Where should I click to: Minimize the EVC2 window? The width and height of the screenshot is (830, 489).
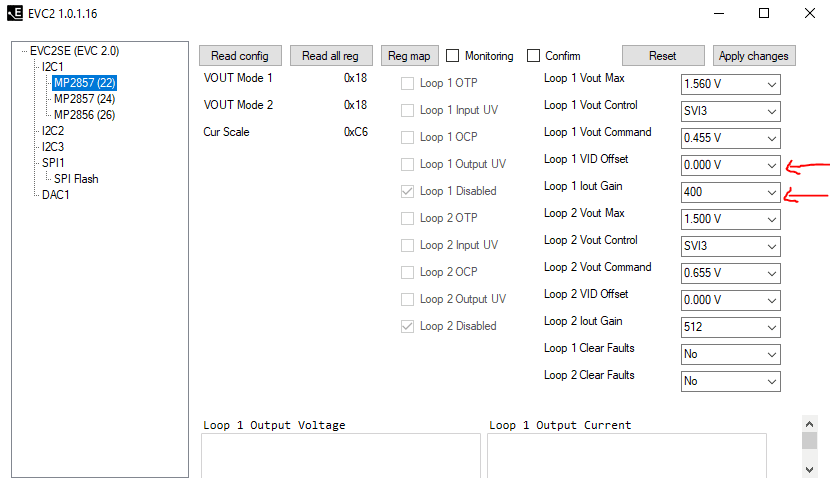click(717, 14)
